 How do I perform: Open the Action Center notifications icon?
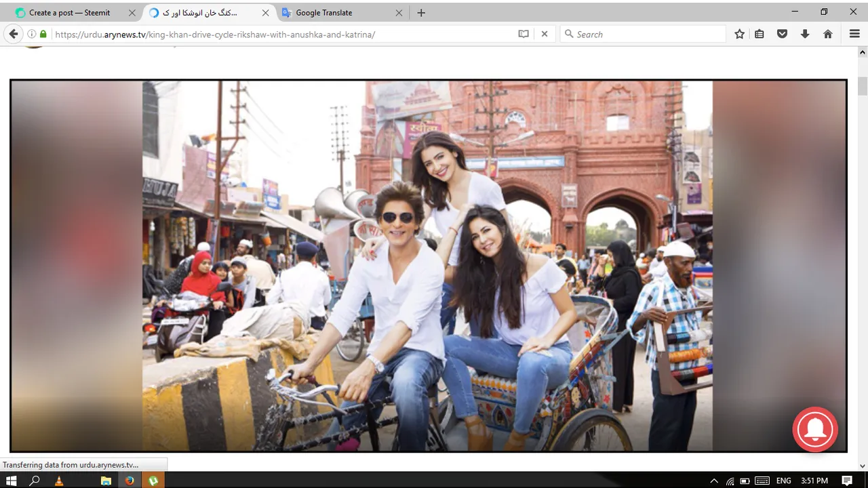click(x=848, y=481)
